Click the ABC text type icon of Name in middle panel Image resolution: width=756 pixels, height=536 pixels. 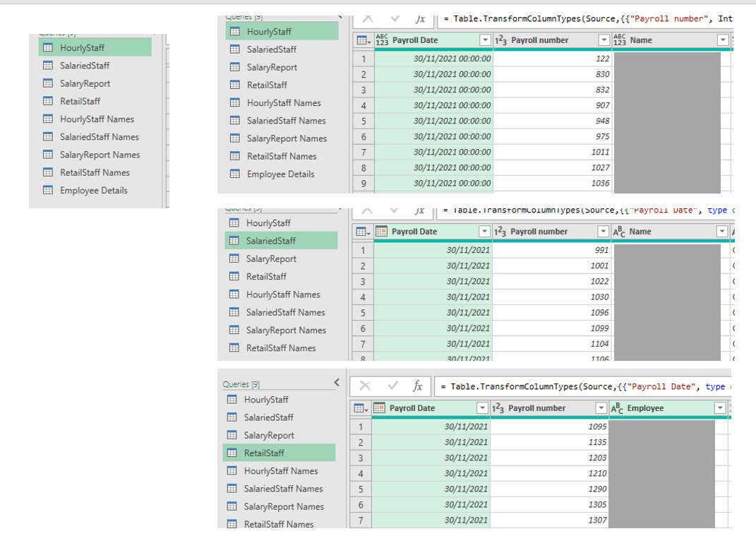coord(619,232)
